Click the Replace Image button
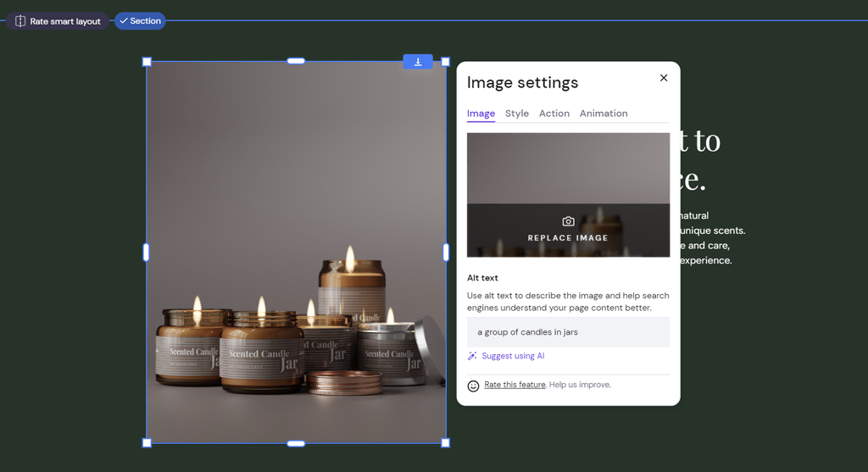This screenshot has height=472, width=868. [568, 238]
